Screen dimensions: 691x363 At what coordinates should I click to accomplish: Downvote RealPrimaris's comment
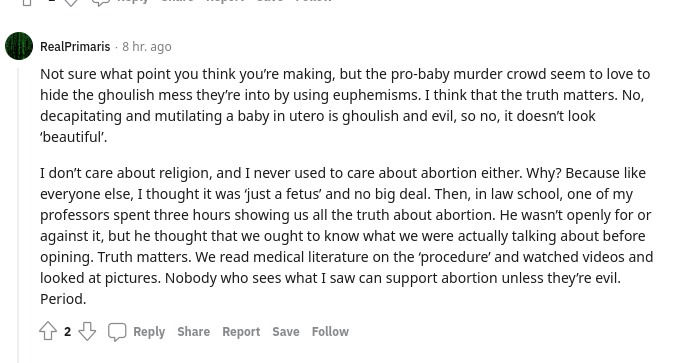coord(87,331)
